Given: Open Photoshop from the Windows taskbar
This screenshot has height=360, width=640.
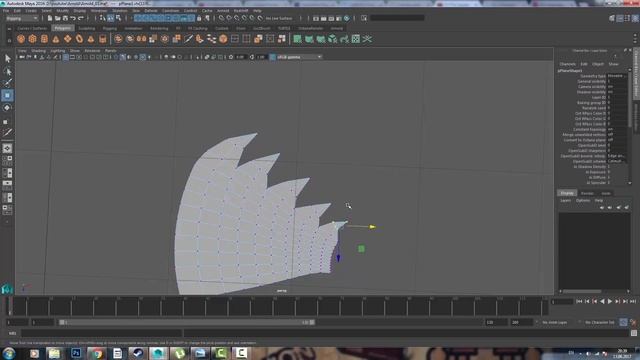Looking at the screenshot, I should tap(76, 353).
